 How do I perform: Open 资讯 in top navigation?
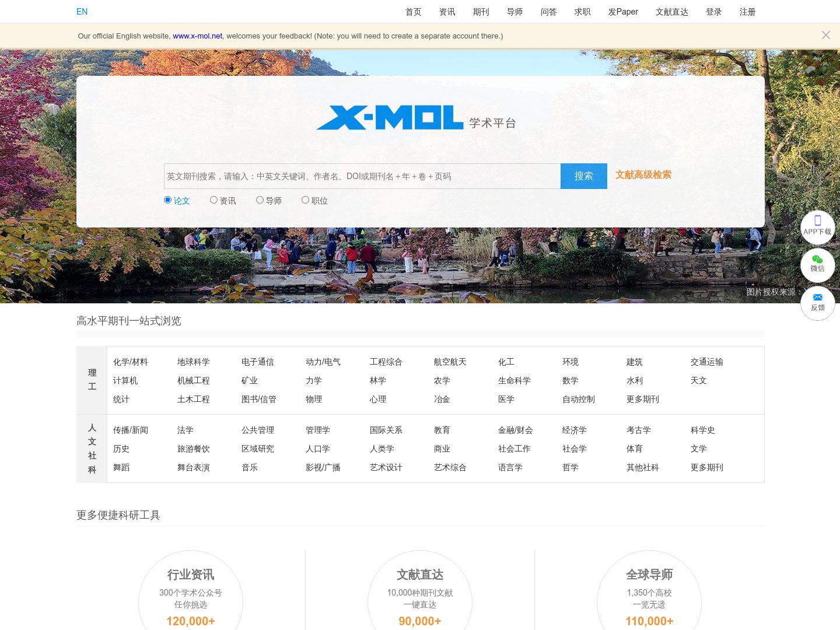[447, 12]
